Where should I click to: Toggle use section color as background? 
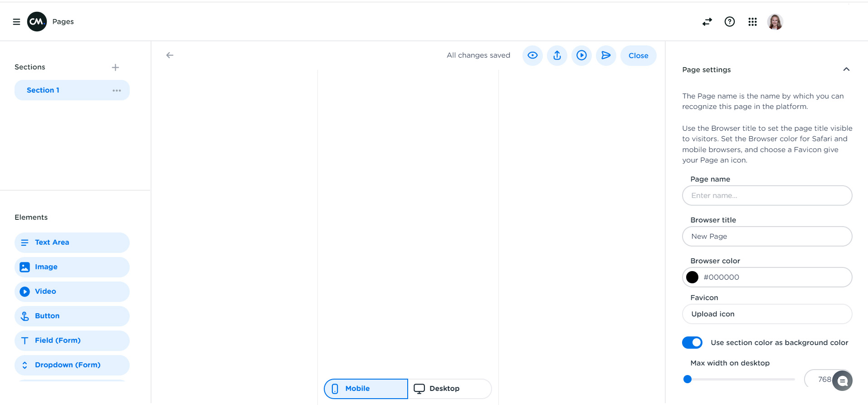tap(692, 342)
